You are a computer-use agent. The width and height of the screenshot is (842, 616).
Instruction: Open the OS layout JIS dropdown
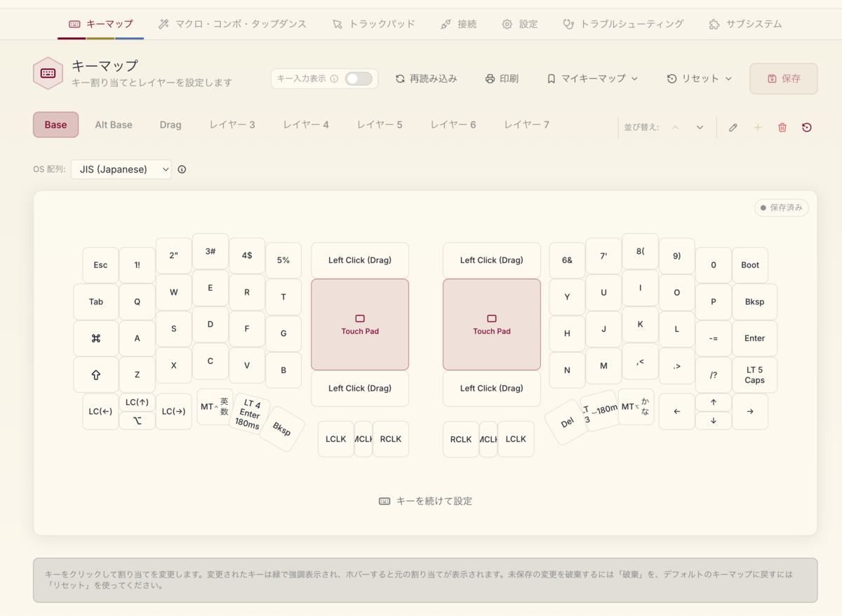(x=121, y=169)
